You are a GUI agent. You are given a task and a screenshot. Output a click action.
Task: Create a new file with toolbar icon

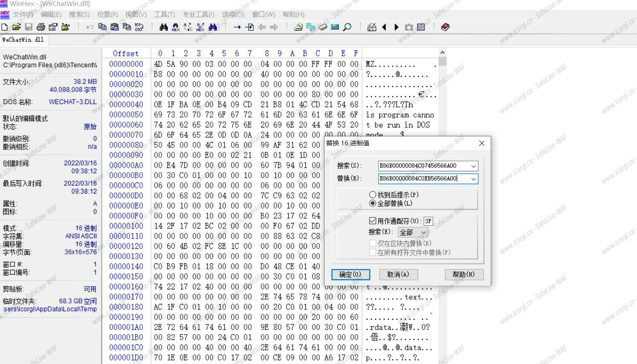(x=5, y=27)
